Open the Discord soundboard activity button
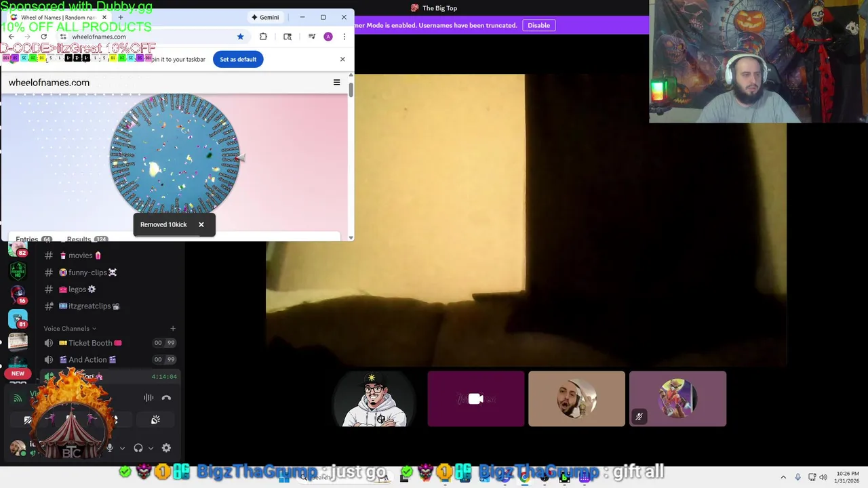 click(x=155, y=420)
